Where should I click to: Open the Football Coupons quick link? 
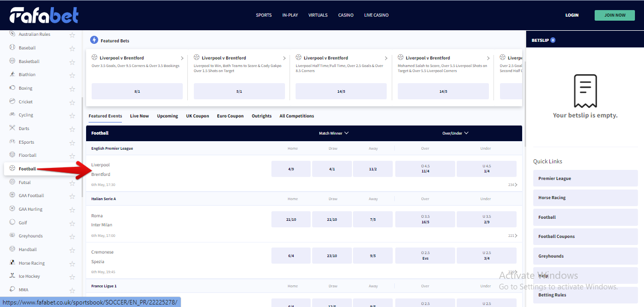586,236
